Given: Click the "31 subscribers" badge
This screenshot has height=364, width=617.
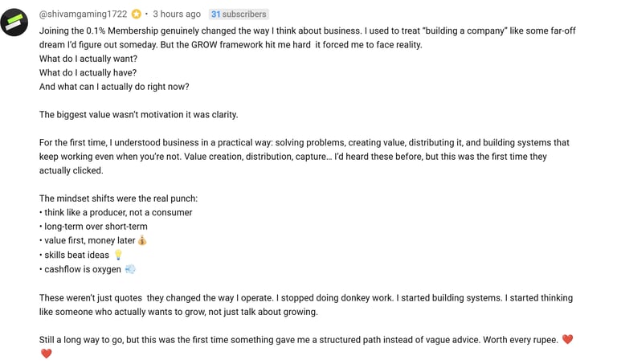Looking at the screenshot, I should [239, 14].
